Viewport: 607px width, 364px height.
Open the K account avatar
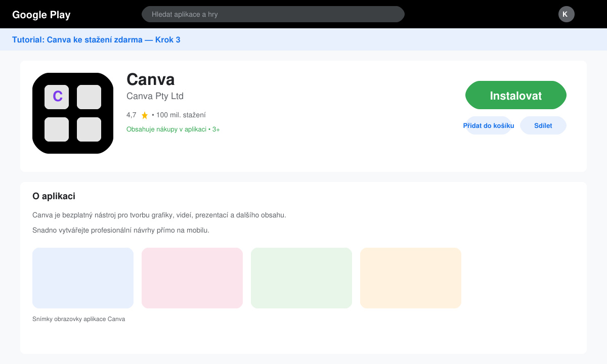(x=567, y=14)
